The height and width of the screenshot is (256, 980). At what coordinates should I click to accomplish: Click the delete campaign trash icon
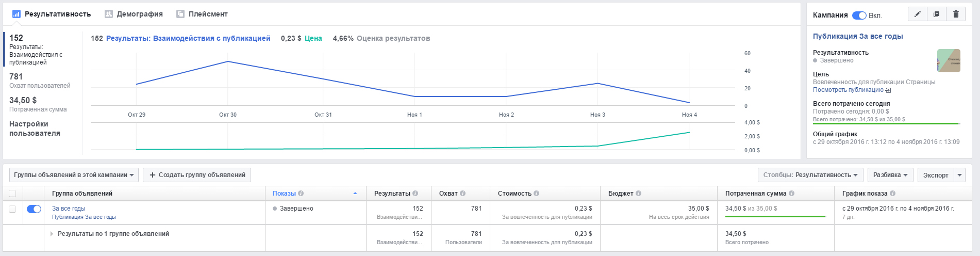coord(956,14)
